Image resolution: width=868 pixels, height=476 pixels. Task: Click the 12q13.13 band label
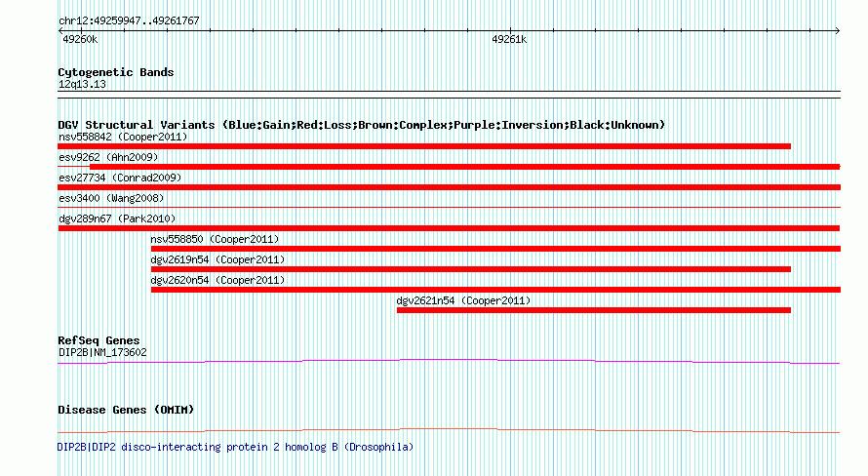82,85
